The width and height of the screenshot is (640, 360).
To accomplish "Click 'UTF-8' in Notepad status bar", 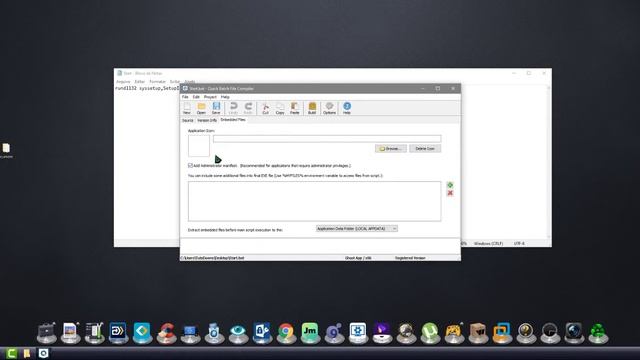I will point(519,243).
